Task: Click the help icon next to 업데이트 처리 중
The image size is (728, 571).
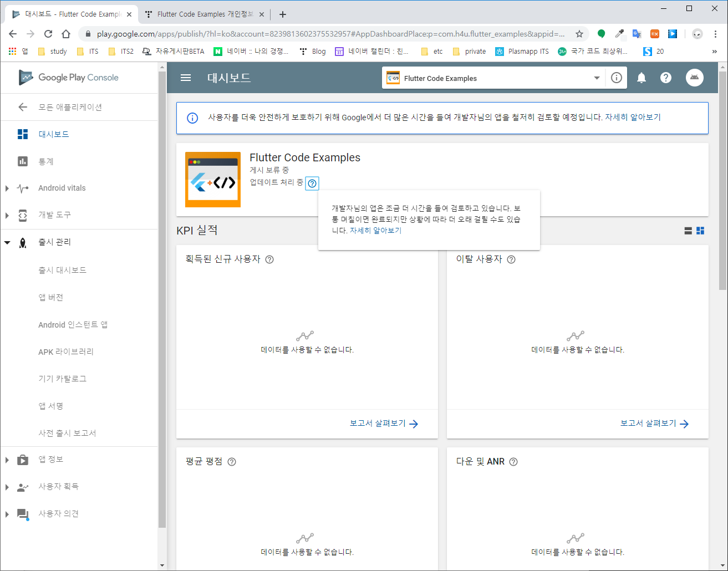Action: [312, 183]
